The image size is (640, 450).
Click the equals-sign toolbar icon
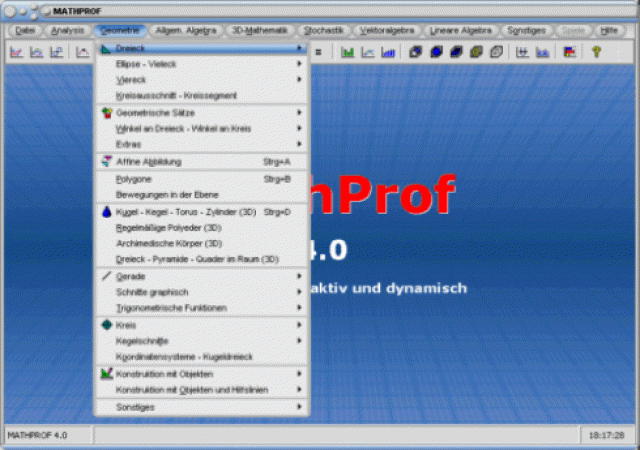coord(318,52)
